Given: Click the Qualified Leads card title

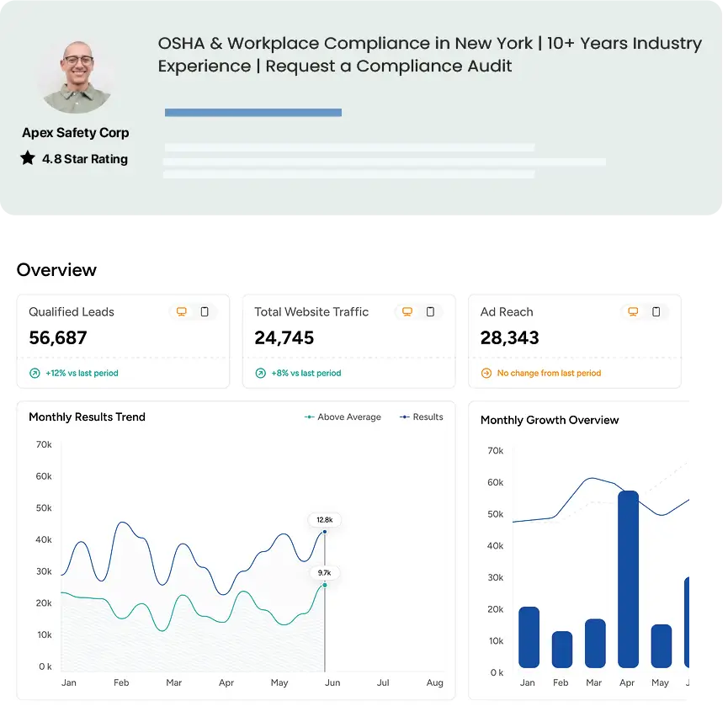Looking at the screenshot, I should [72, 312].
